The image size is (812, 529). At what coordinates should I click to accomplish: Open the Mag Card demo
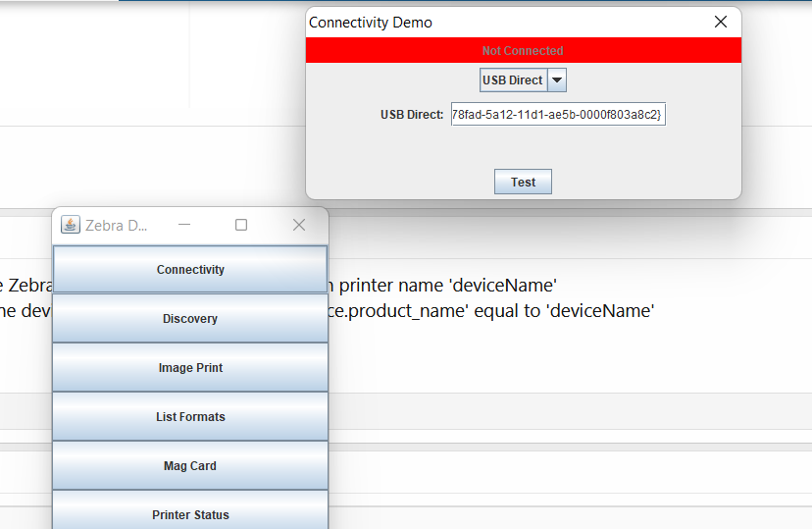coord(190,466)
